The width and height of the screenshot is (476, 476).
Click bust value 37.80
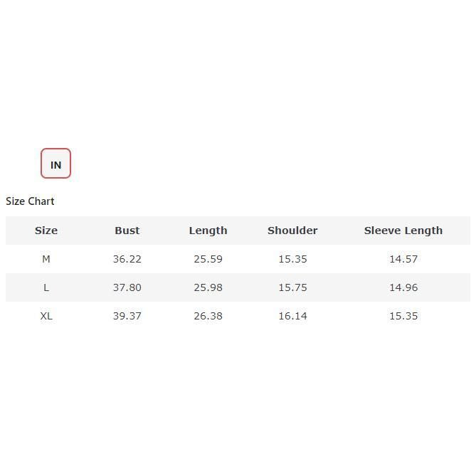(x=127, y=287)
